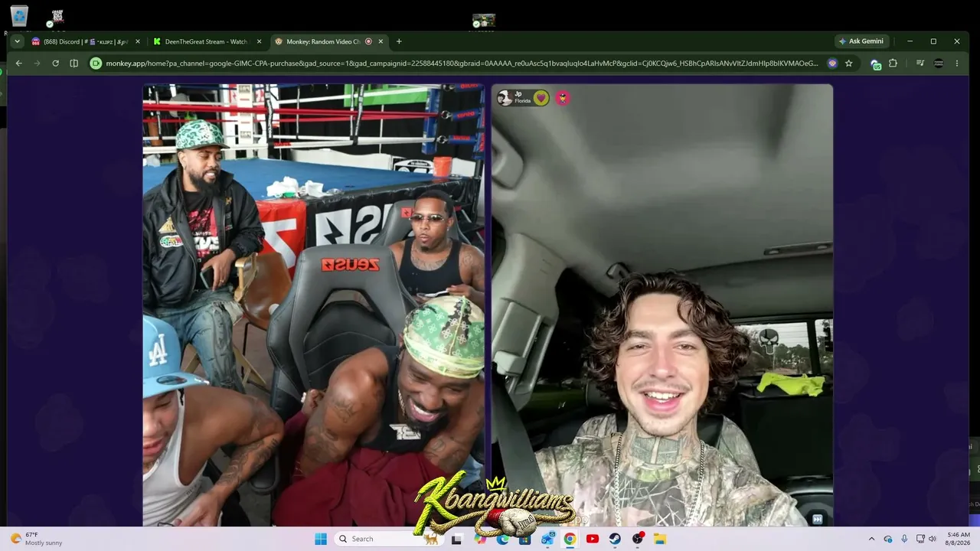The image size is (980, 551).
Task: Close the Monkey Random Video Chat tab
Action: pos(381,41)
